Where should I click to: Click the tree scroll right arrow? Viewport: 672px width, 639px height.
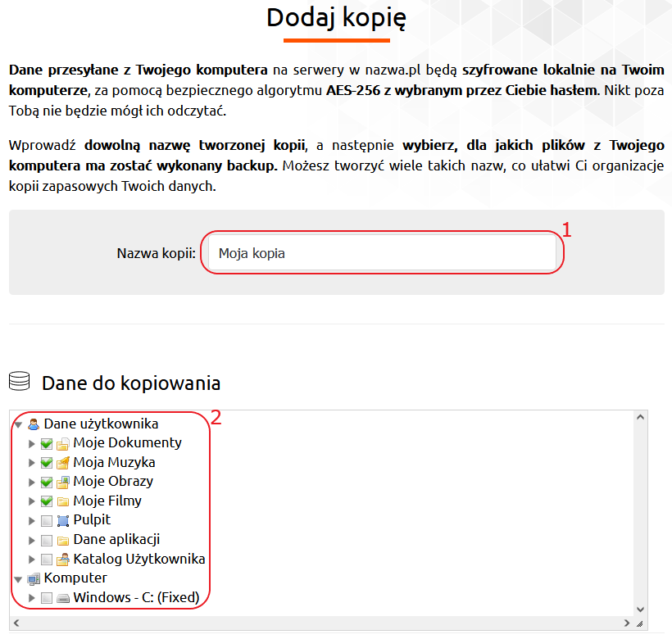(x=627, y=623)
